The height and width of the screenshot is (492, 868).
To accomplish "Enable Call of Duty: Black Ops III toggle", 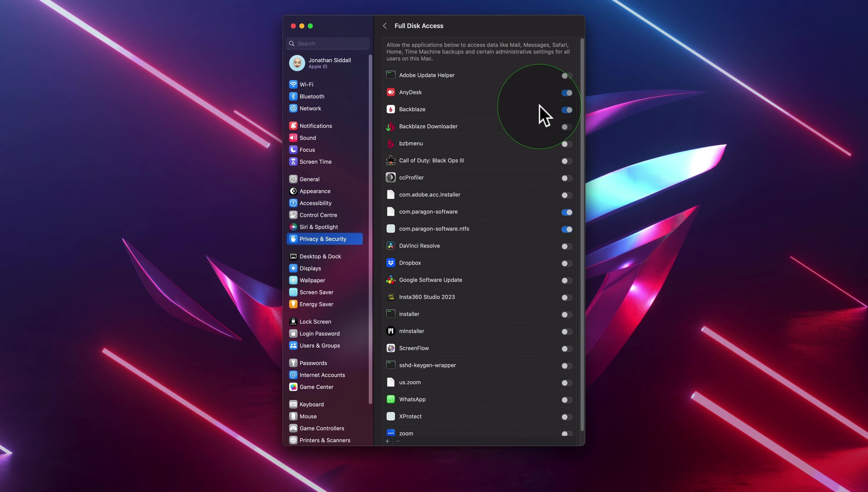I will pos(567,161).
